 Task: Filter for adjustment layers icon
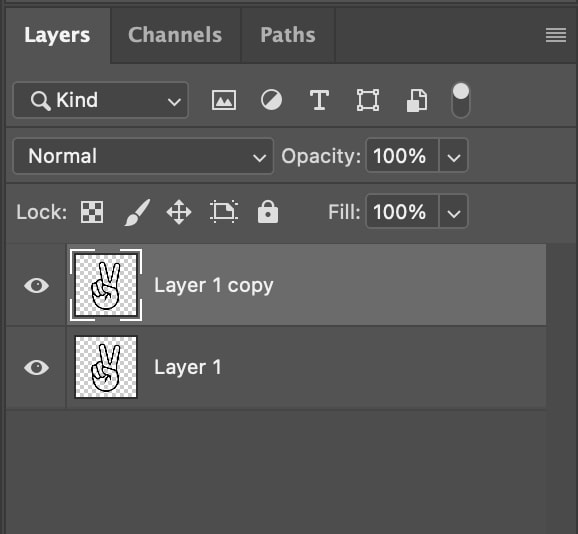[x=271, y=100]
